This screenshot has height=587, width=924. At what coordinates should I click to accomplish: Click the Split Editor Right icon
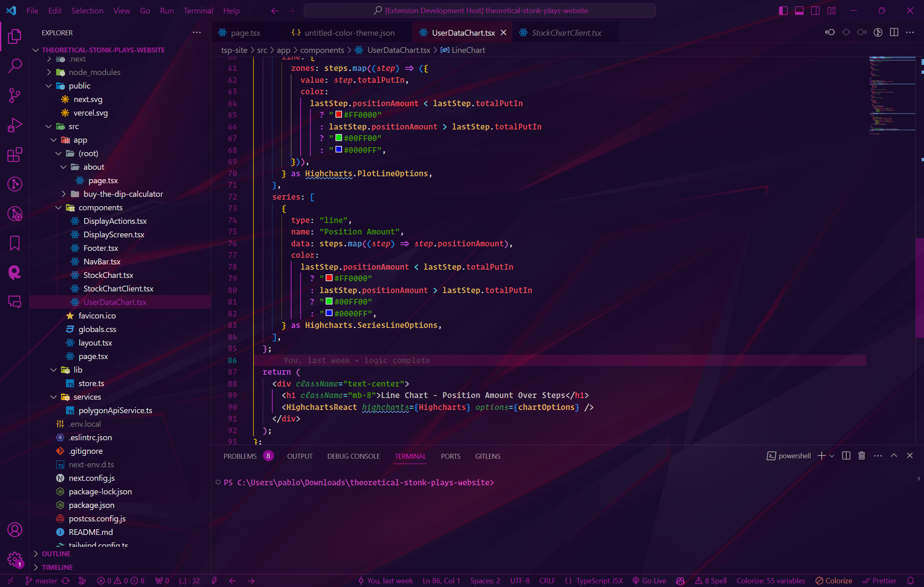894,32
